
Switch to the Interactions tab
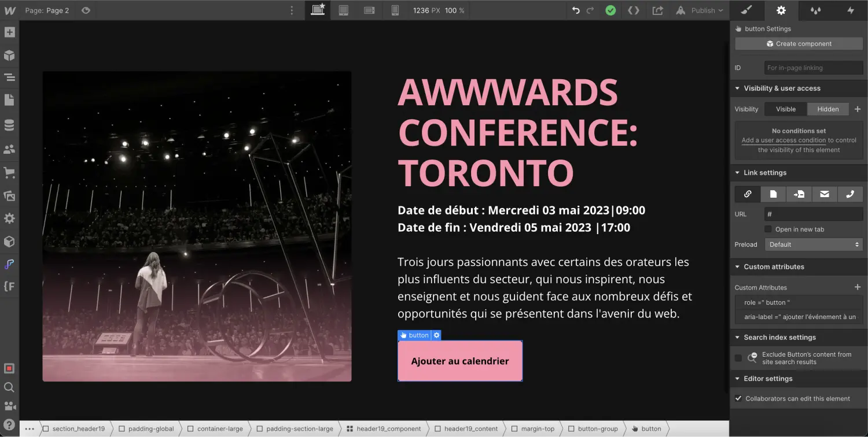coord(851,10)
